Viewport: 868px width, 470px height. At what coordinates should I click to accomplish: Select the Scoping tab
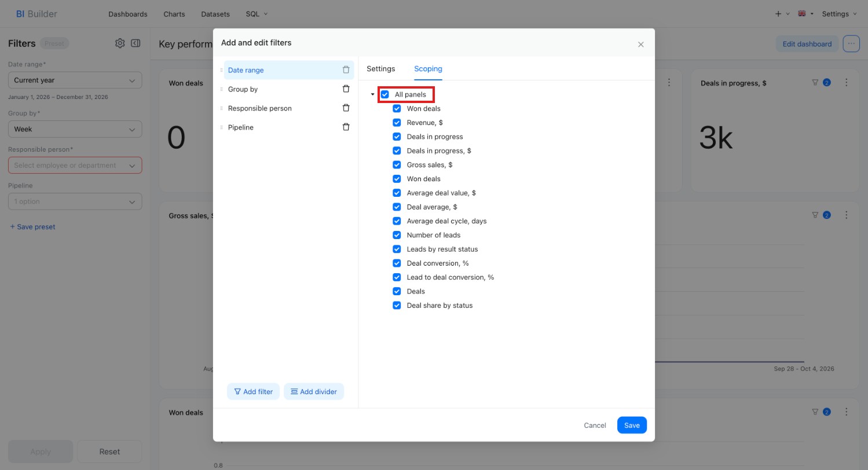[x=428, y=69]
